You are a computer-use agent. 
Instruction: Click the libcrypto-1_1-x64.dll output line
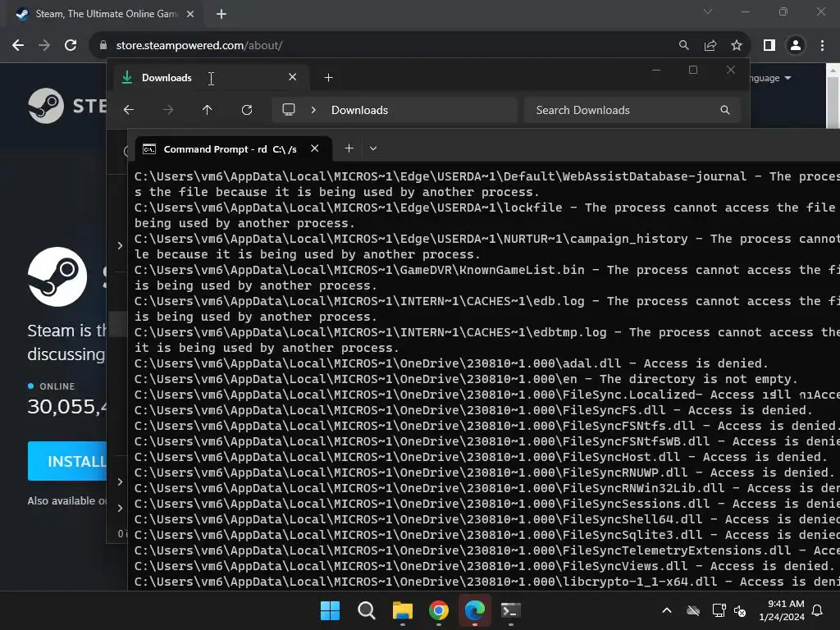coord(487,582)
